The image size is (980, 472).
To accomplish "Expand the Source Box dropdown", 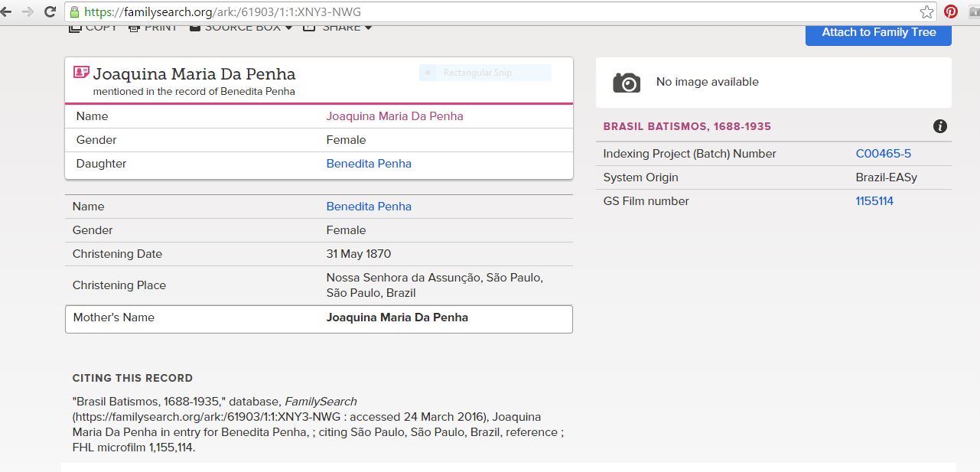I will click(x=240, y=28).
